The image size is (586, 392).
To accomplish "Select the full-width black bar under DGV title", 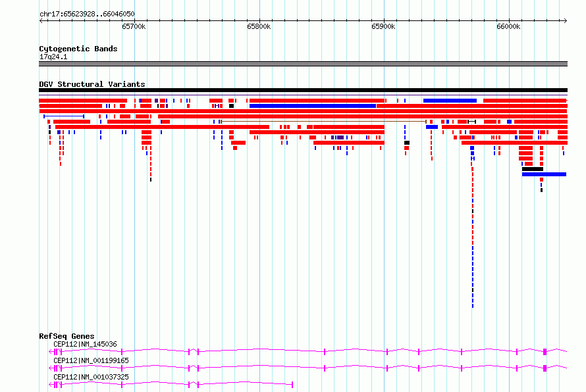I will pos(303,90).
